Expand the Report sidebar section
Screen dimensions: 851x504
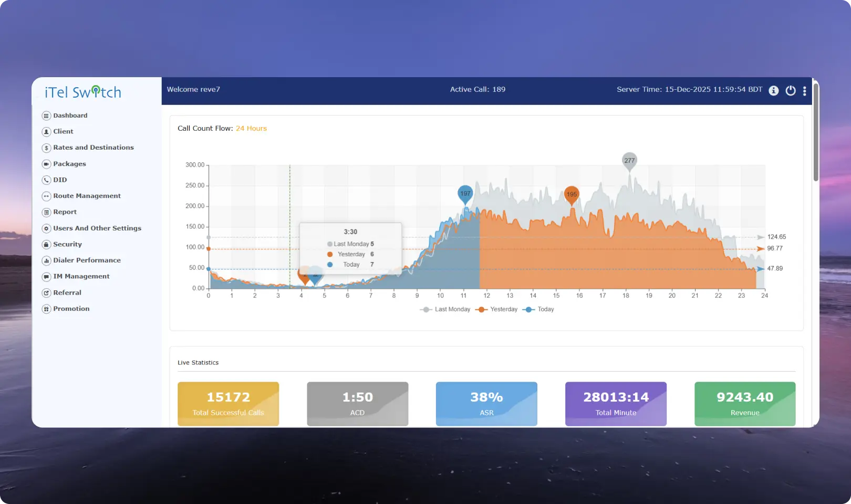click(65, 212)
